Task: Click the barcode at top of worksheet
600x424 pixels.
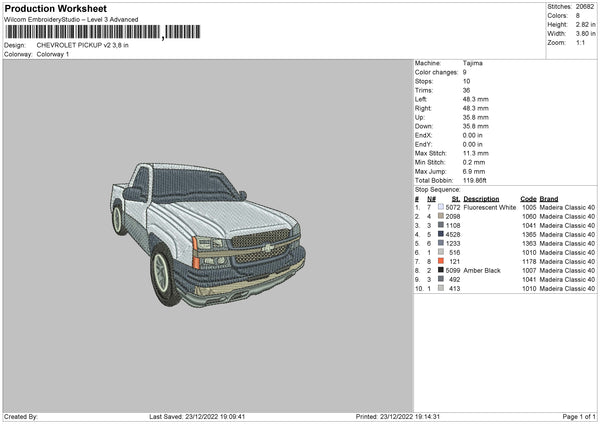Action: [x=103, y=32]
